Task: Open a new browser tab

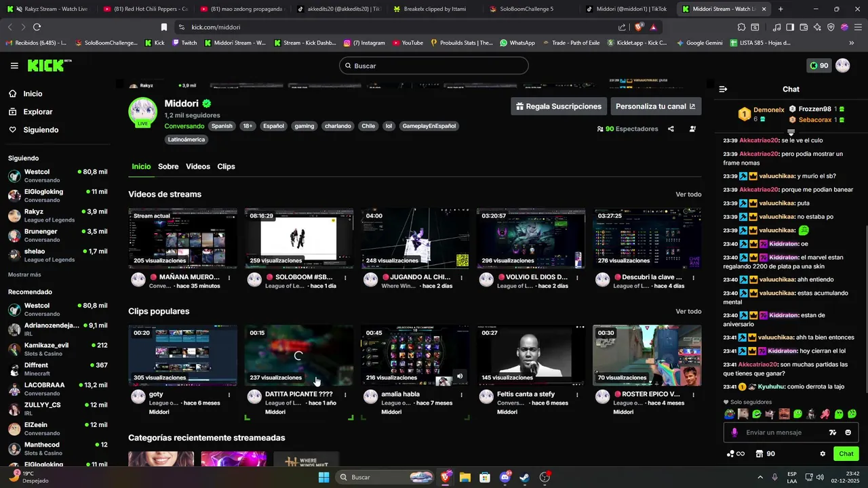Action: point(781,9)
